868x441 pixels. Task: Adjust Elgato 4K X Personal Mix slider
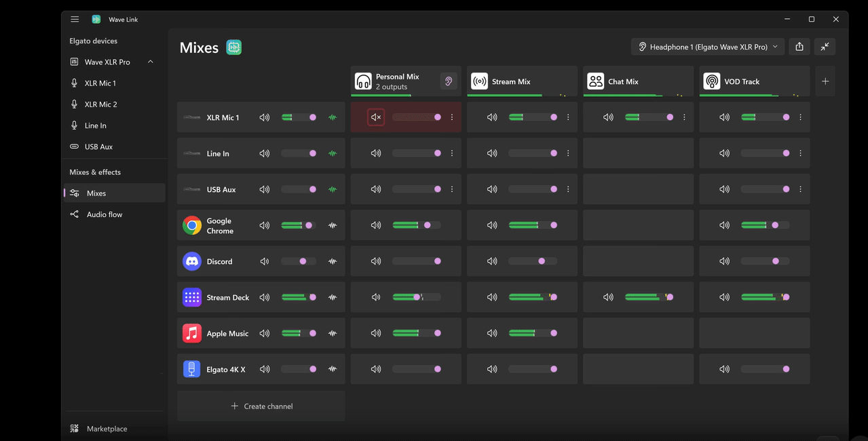coord(417,369)
